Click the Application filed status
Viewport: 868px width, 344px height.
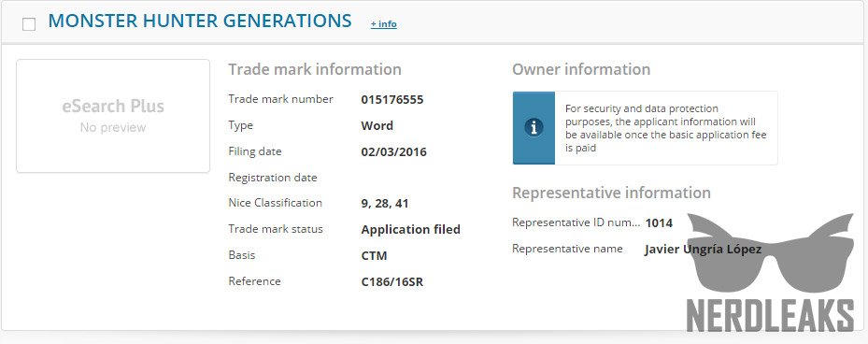pos(411,229)
